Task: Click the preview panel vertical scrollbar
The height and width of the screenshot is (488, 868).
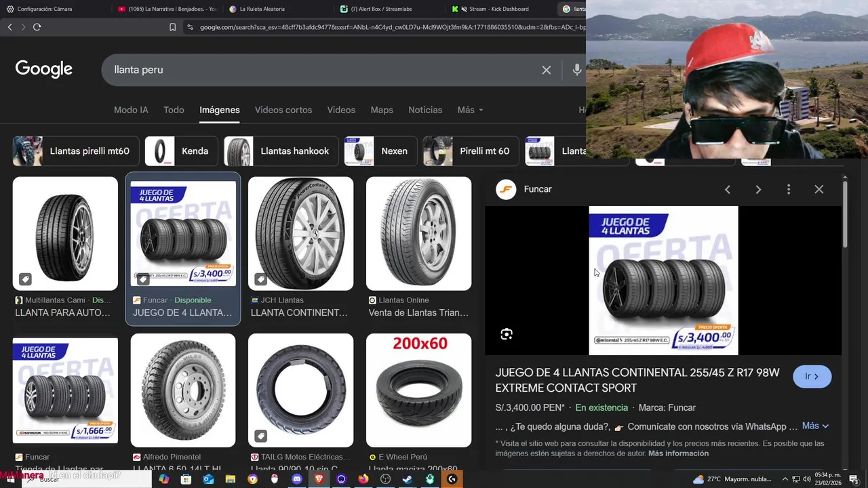Action: coord(844,213)
